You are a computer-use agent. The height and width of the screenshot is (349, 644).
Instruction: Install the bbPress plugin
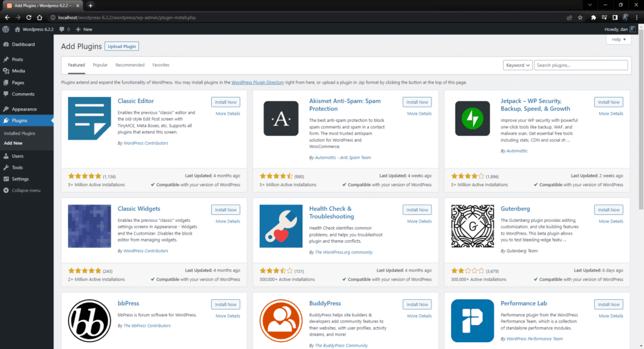coord(226,304)
